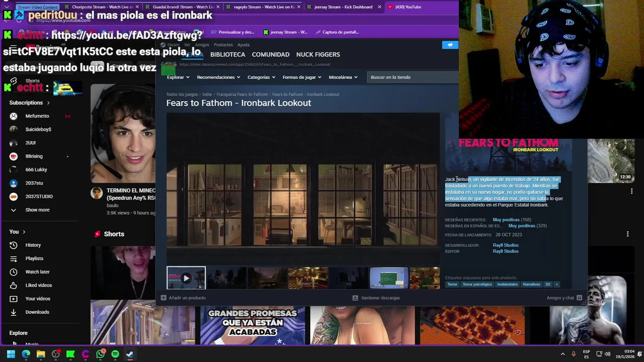This screenshot has width=644, height=362.
Task: Click the Indie breadcrumb link
Action: 207,95
